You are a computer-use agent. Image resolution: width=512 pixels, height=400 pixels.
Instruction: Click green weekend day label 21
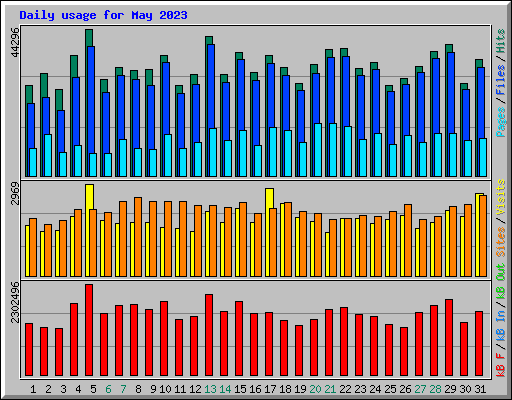tap(330, 389)
